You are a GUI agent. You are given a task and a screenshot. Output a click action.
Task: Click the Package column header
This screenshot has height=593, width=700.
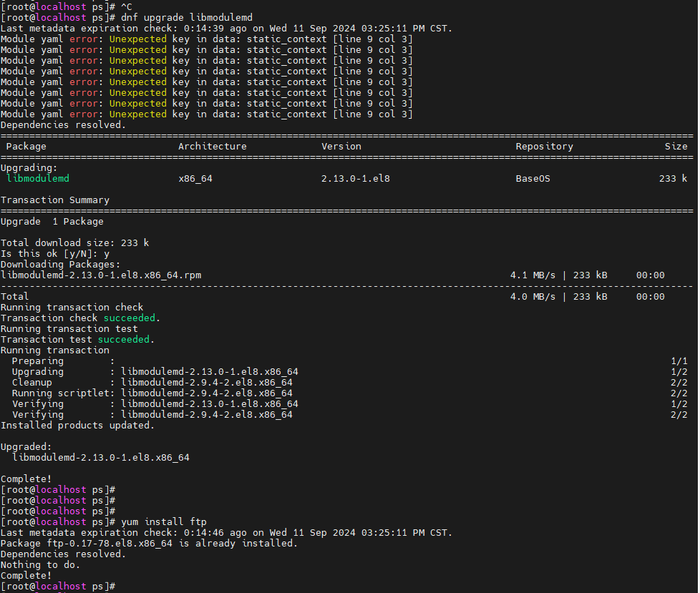[26, 147]
